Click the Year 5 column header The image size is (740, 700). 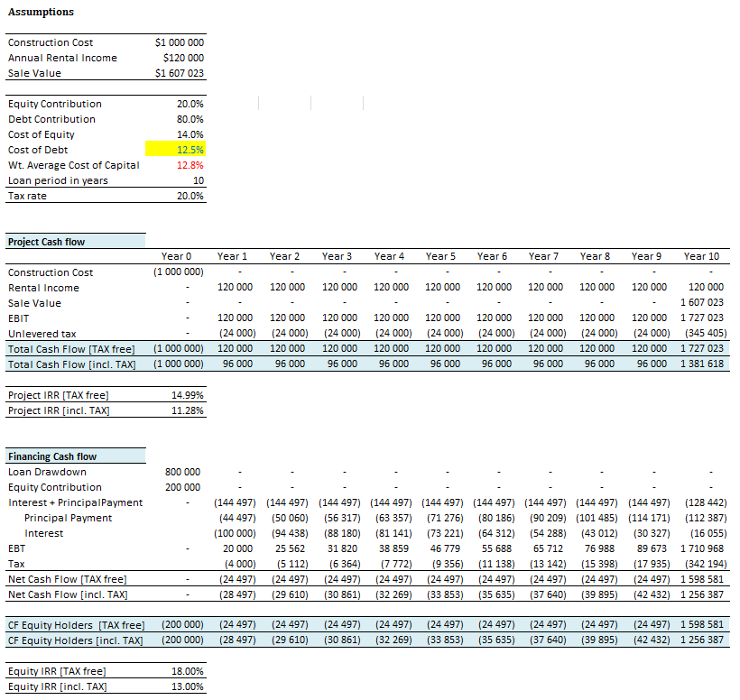click(x=441, y=256)
